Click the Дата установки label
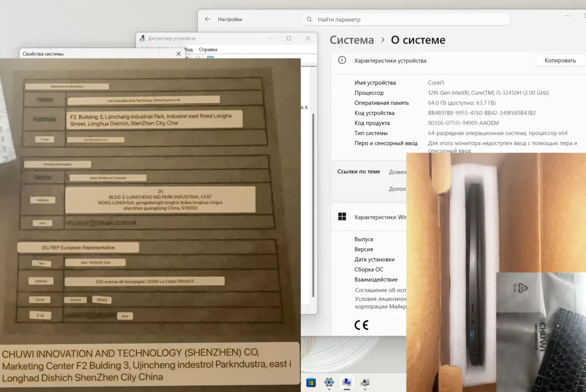 tap(374, 260)
